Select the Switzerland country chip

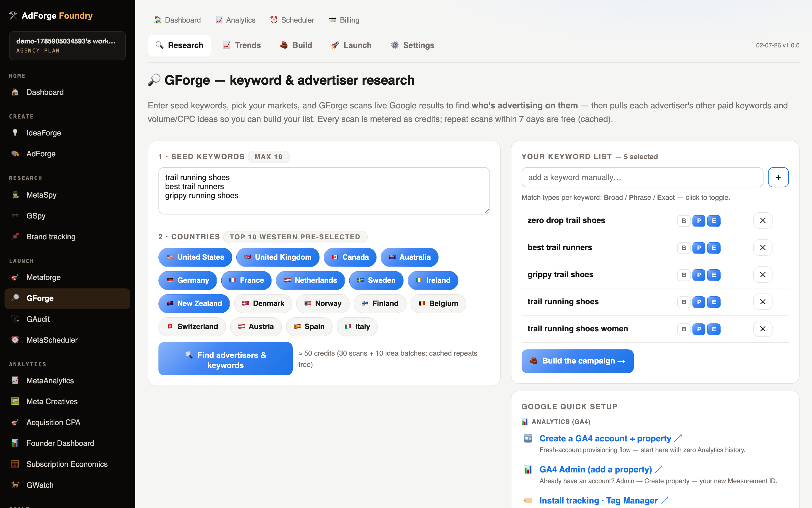pyautogui.click(x=192, y=327)
